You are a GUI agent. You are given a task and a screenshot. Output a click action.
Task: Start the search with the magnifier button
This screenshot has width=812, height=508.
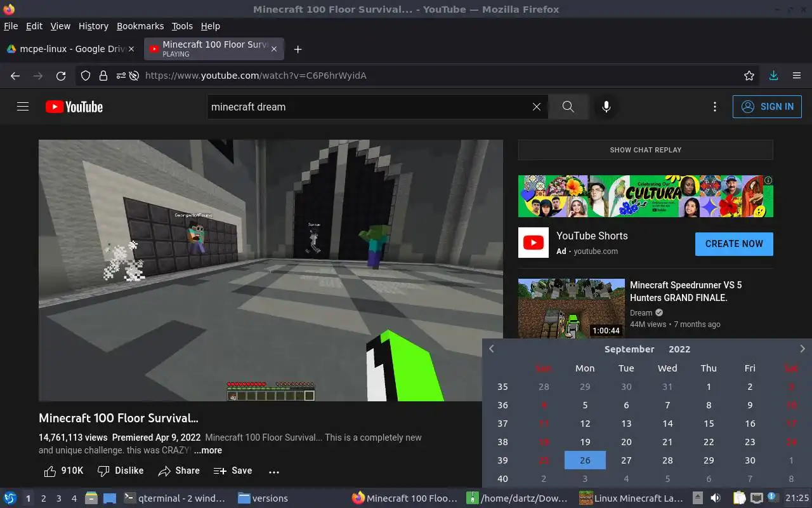(x=568, y=107)
